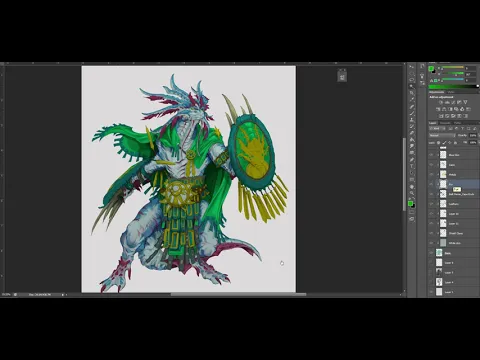Click the blue channel color slider
The width and height of the screenshot is (480, 360).
pyautogui.click(x=452, y=80)
